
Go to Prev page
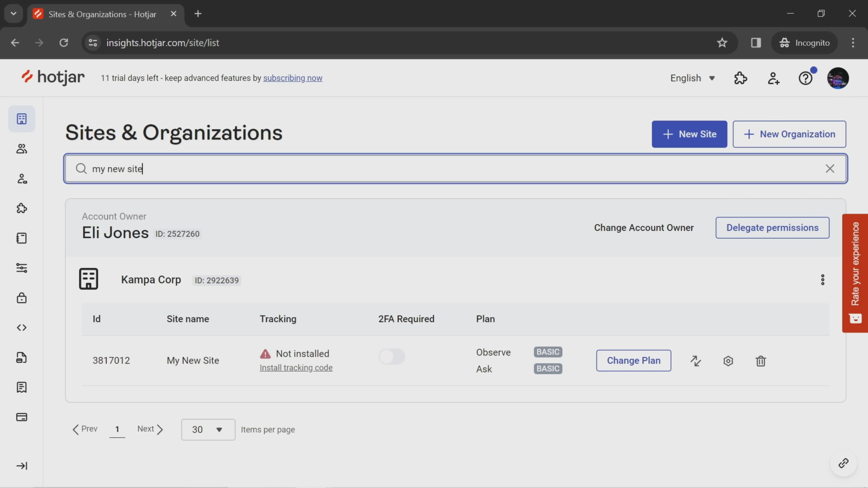(x=85, y=429)
